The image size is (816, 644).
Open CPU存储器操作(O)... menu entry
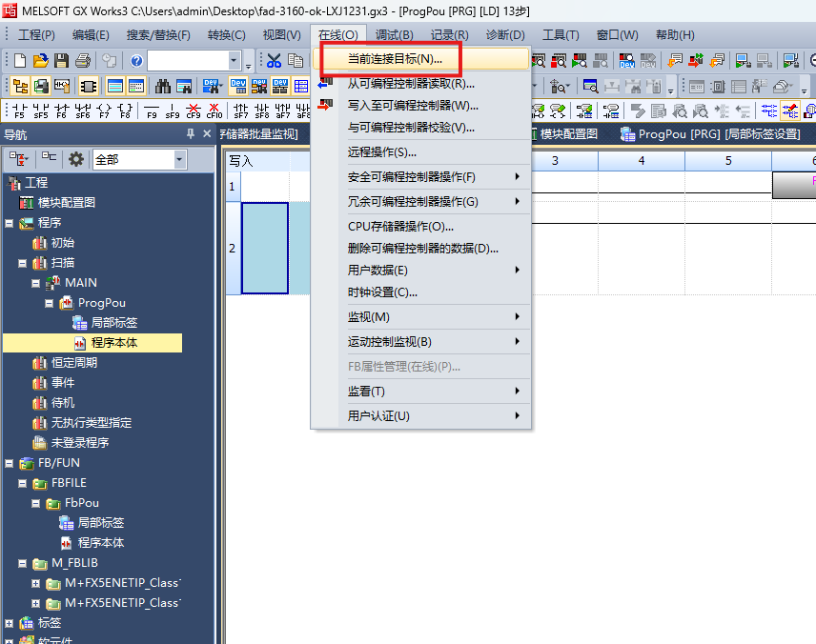[421, 227]
